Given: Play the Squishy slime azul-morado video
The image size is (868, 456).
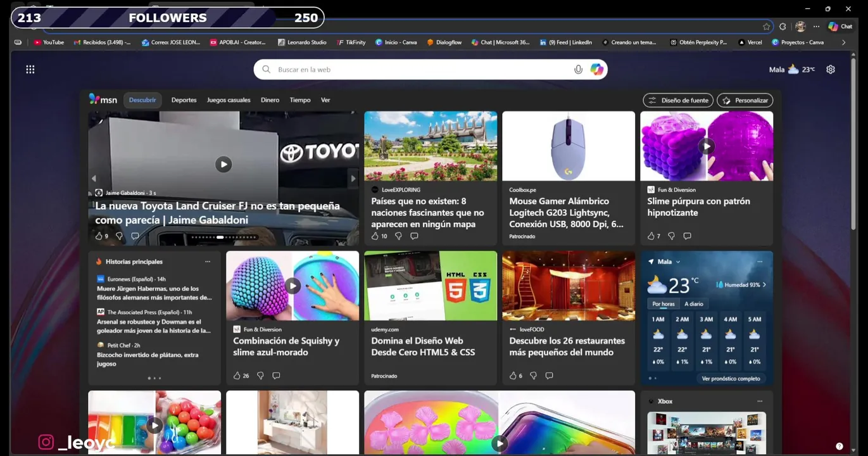Looking at the screenshot, I should [x=292, y=286].
